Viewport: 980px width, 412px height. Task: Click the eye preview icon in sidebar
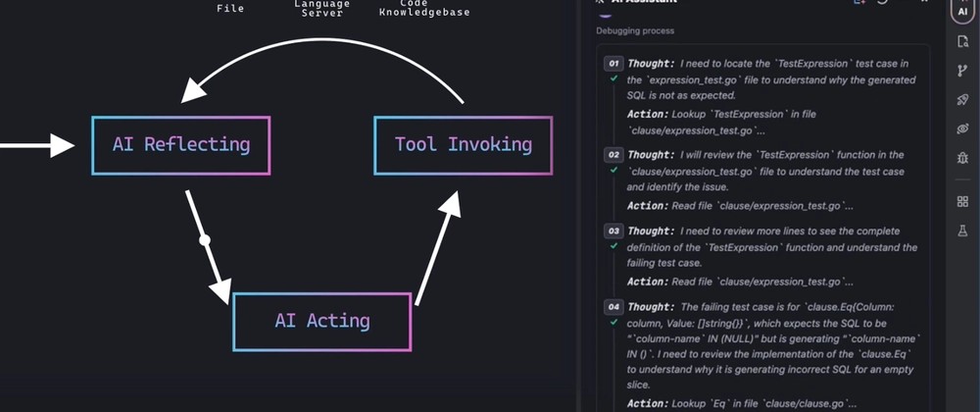961,129
